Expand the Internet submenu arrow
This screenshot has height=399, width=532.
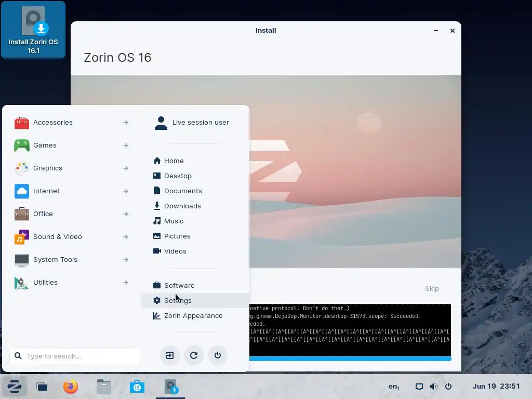[x=126, y=191]
